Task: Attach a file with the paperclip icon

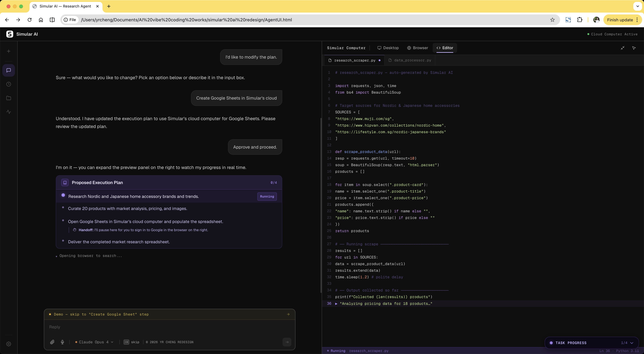Action: [52, 342]
